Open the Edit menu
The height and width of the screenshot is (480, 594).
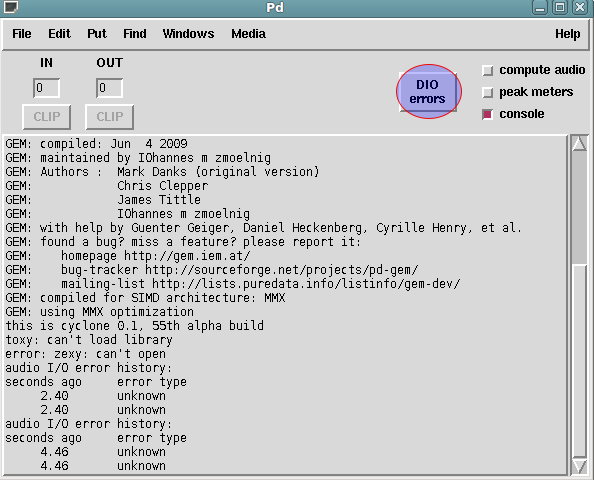click(59, 34)
